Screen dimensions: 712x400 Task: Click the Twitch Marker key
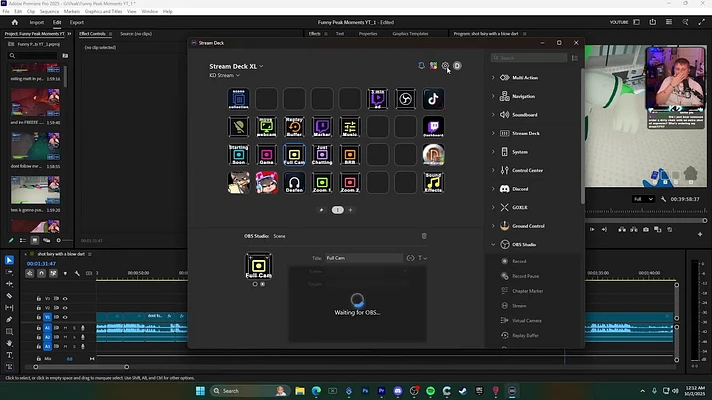tap(322, 127)
